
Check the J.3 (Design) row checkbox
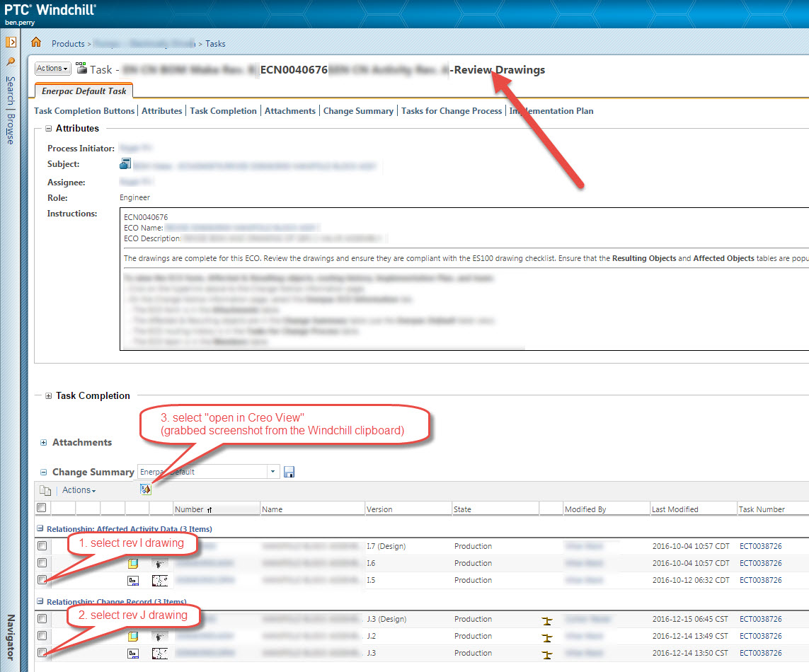click(x=42, y=618)
